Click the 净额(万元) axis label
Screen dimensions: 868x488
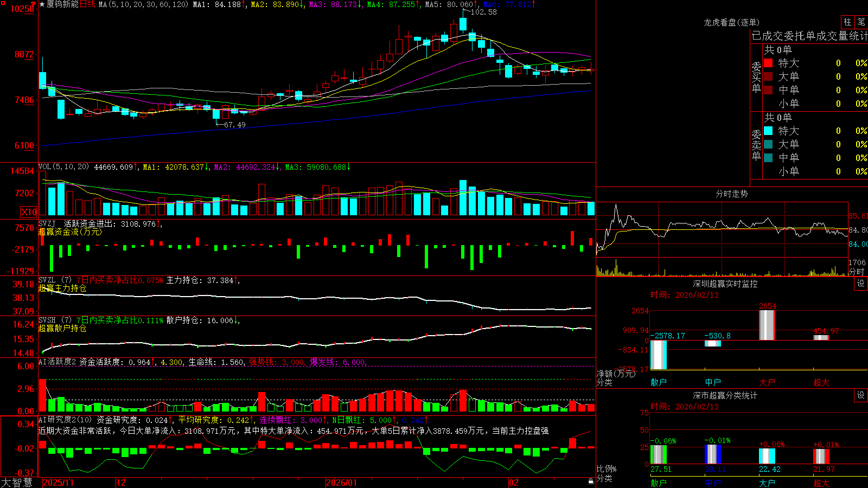click(x=616, y=374)
